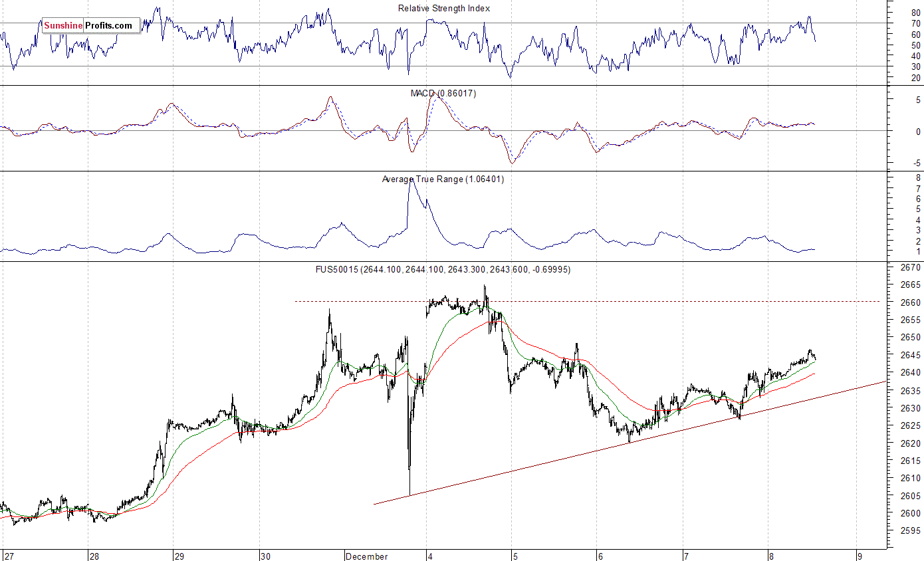Click the 40 value on RSI axis

click(916, 56)
